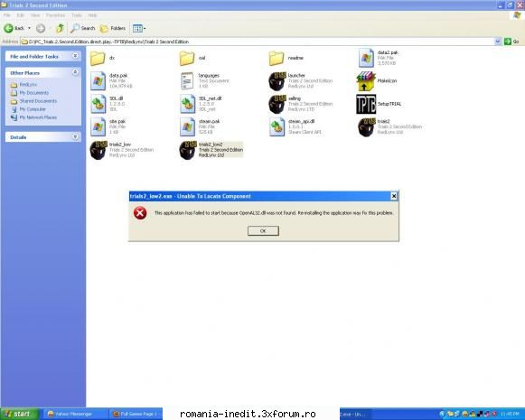Select the trials2_low2 application icon
The height and width of the screenshot is (420, 525).
188,150
